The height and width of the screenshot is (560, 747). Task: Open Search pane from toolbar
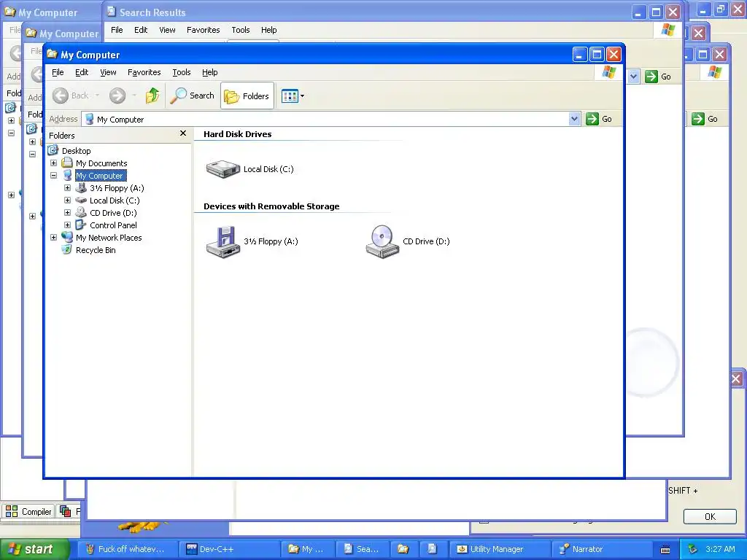193,96
